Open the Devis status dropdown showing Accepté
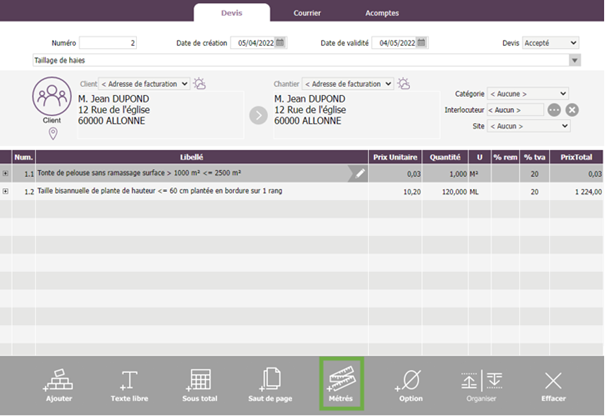Viewport: 605px width, 416px height. pos(551,43)
